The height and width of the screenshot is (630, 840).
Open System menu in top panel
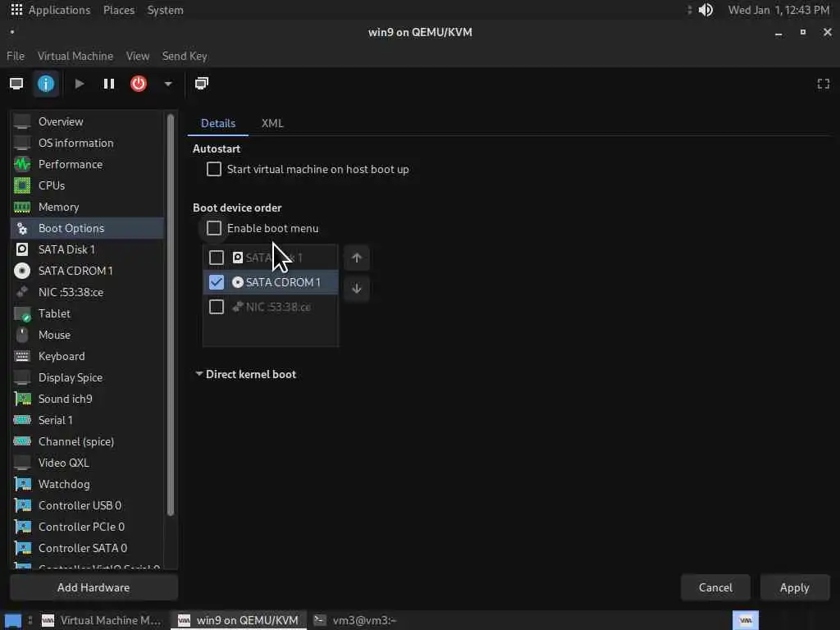165,10
